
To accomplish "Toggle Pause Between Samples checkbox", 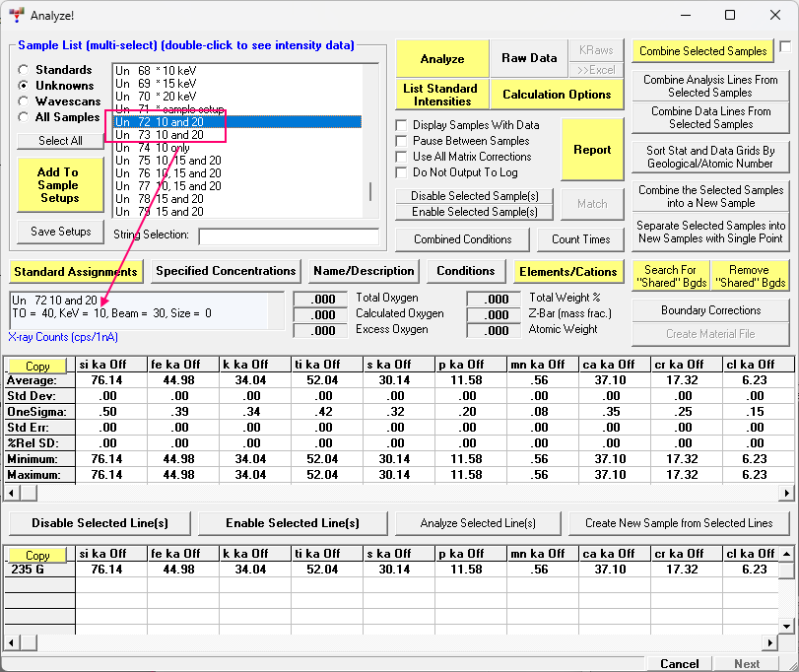I will click(402, 141).
